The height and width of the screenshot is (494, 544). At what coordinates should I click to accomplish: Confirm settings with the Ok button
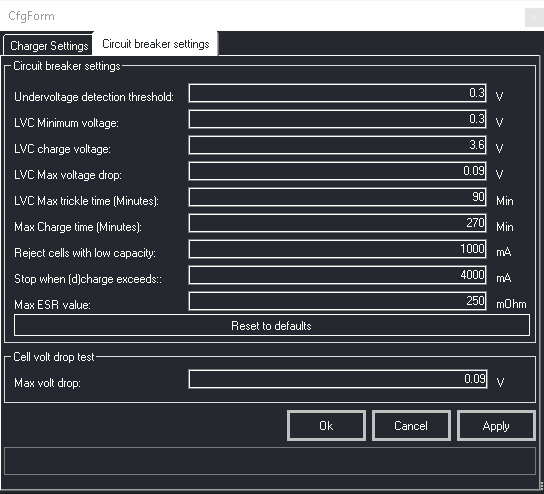coord(326,426)
